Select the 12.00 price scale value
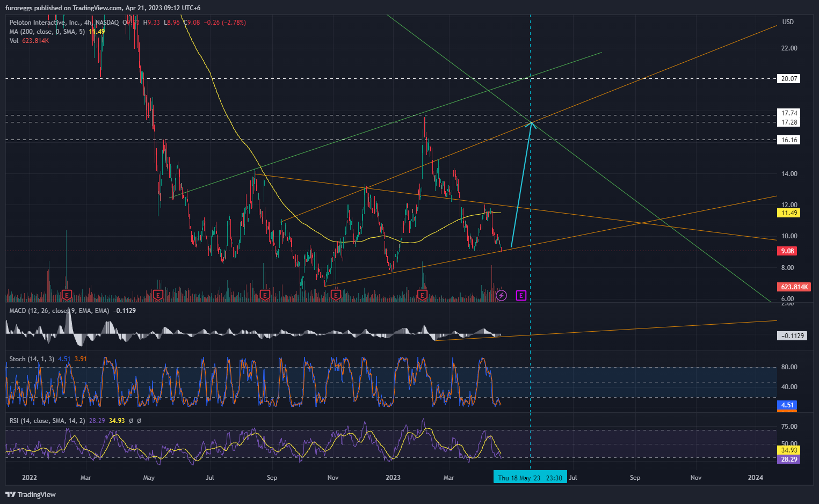The height and width of the screenshot is (504, 819). pos(789,205)
